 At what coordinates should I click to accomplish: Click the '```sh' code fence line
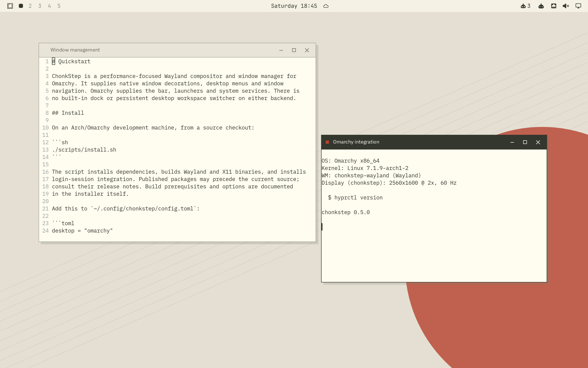click(x=60, y=142)
